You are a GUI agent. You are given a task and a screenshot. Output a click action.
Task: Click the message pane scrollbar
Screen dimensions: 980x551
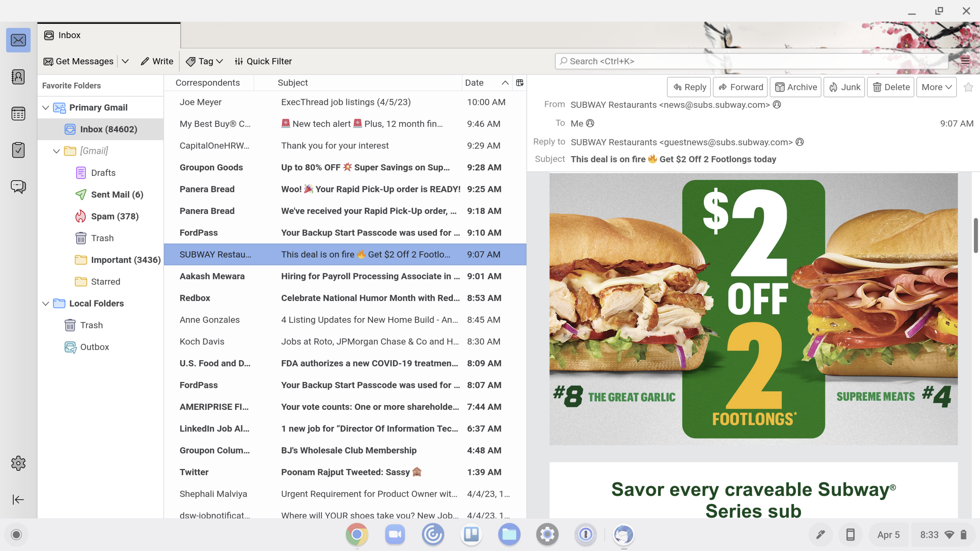coord(976,235)
